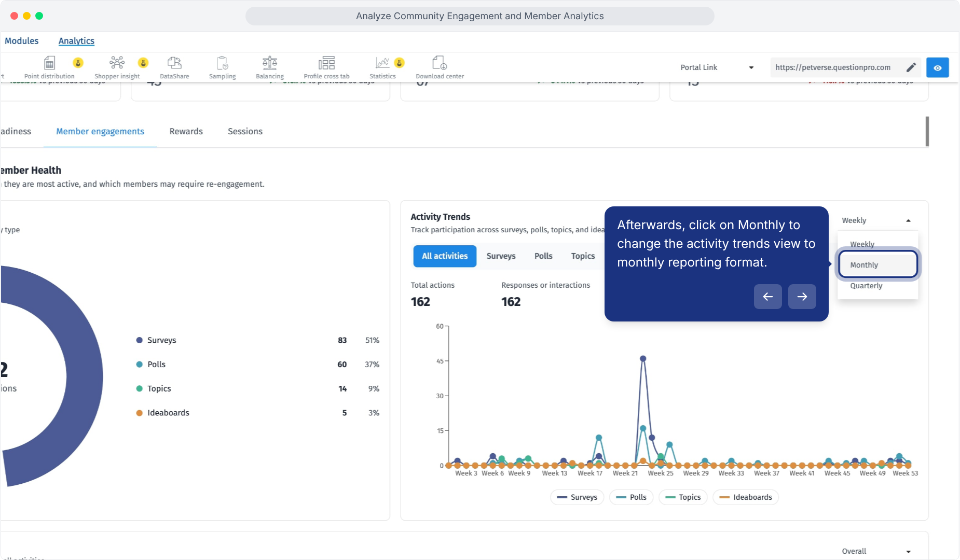Open the Portal Link dropdown
The height and width of the screenshot is (560, 960).
(x=717, y=67)
